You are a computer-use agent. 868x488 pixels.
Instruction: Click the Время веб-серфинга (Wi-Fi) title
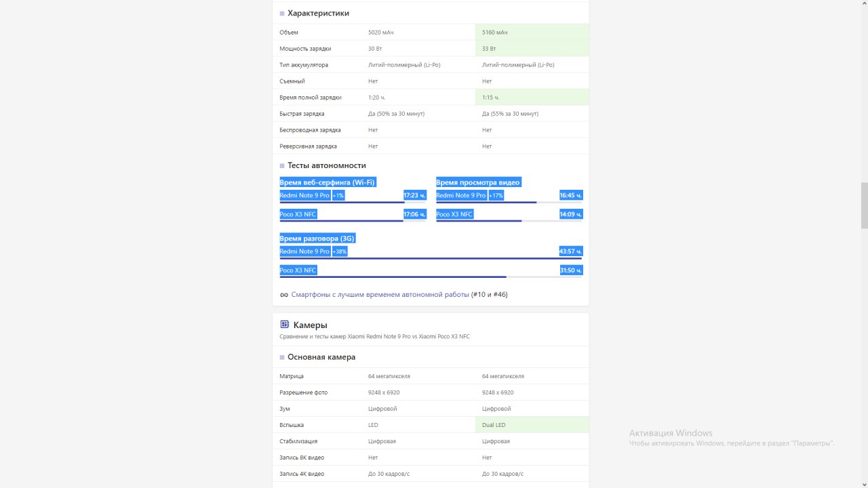pos(328,182)
